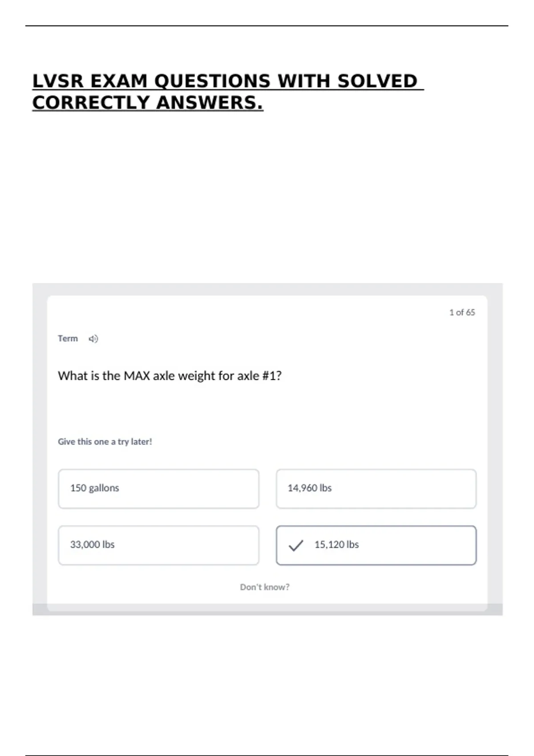This screenshot has height=756, width=534.
Task: Click the "CORRECTLY ANSWERS." heading line
Action: coord(148,103)
